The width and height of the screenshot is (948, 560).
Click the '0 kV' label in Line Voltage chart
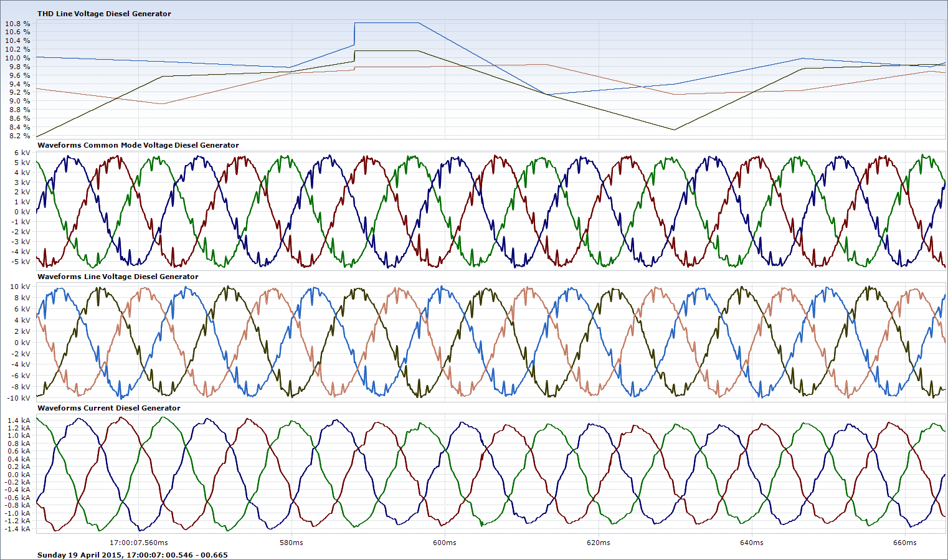[22, 343]
